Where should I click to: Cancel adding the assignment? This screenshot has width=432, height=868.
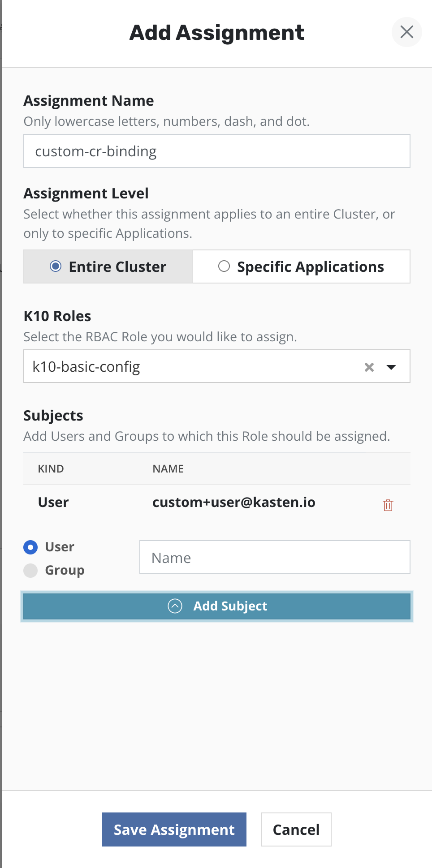[x=296, y=829]
